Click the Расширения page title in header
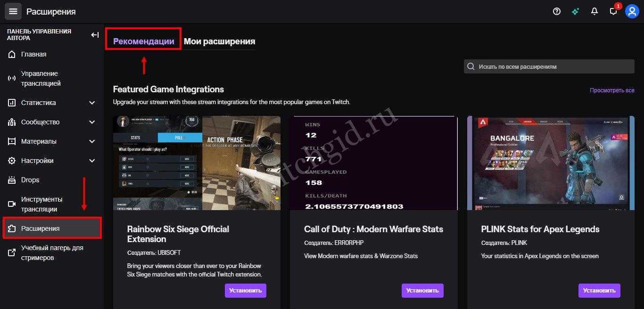Viewport: 644px width, 309px height. (x=51, y=12)
